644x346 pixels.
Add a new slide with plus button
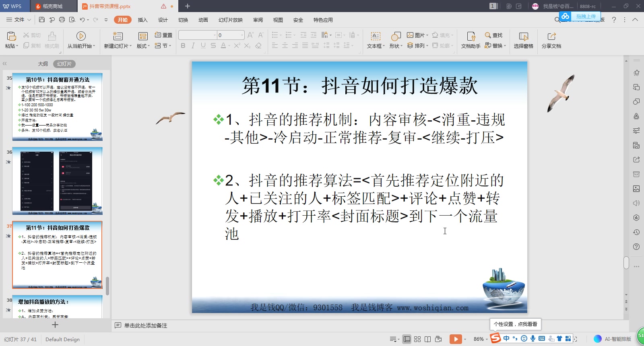click(55, 325)
